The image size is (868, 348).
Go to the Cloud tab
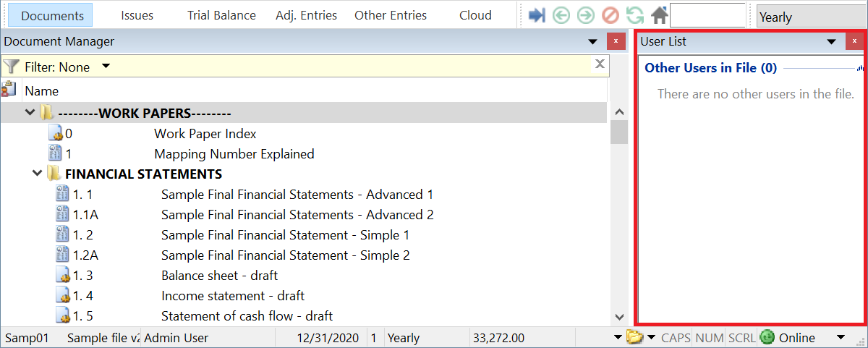click(475, 15)
